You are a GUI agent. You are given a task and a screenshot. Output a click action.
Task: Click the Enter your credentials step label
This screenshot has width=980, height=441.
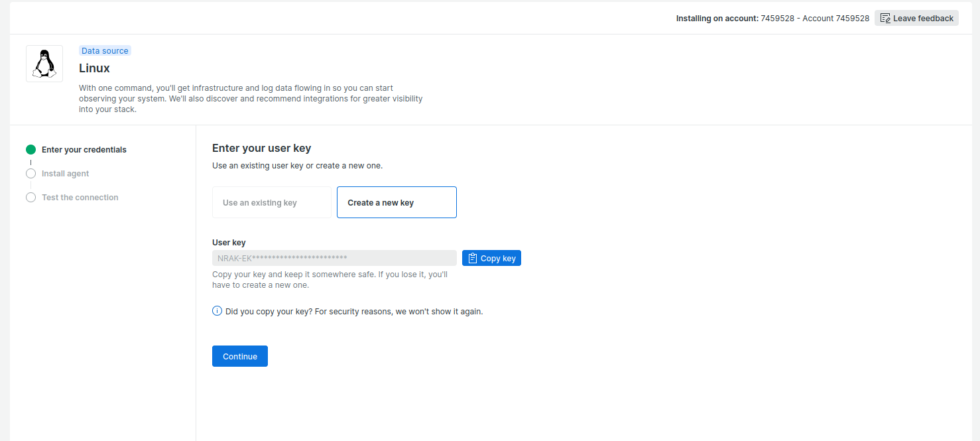tap(84, 150)
